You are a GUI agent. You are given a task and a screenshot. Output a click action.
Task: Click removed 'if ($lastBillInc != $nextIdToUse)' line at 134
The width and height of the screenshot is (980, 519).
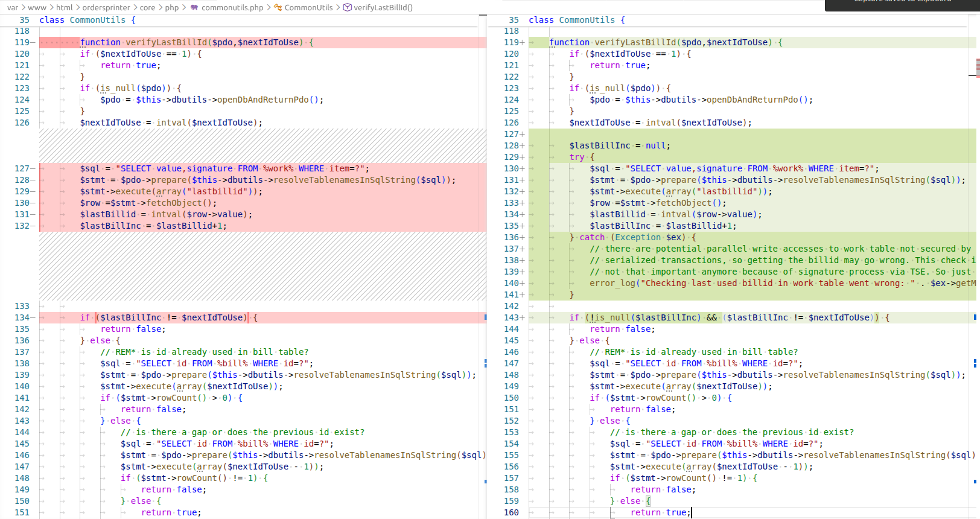tap(169, 317)
